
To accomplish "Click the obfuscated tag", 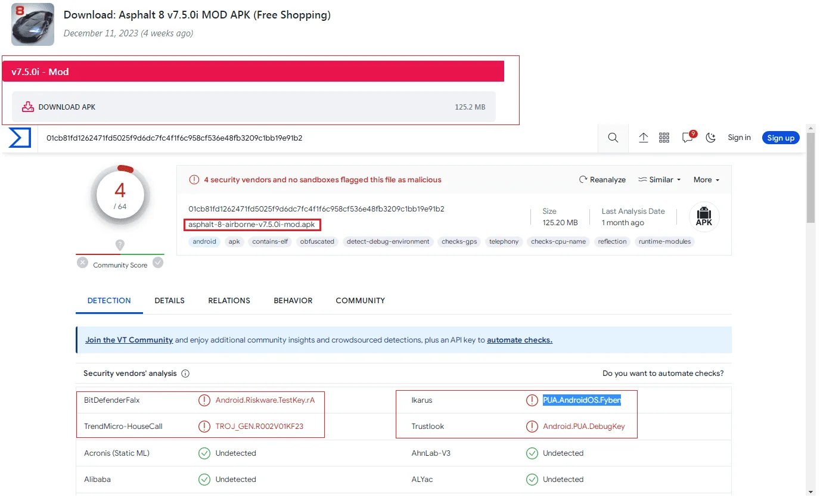I will (317, 242).
